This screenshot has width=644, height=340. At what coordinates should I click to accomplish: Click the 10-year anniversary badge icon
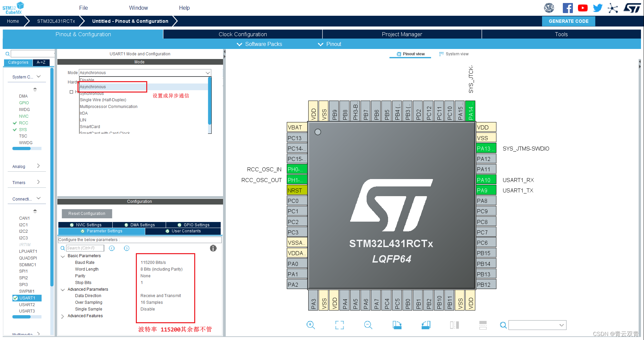pos(549,8)
